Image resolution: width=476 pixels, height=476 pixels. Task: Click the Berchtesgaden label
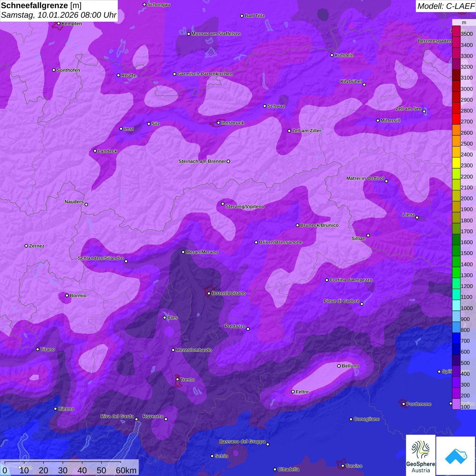coord(435,41)
